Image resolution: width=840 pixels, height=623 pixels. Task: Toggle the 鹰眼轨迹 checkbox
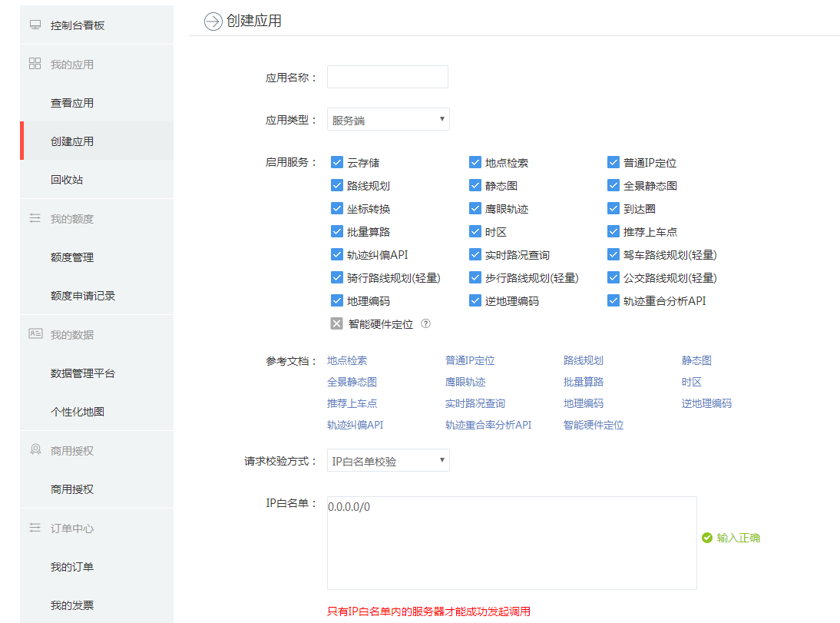pos(475,208)
